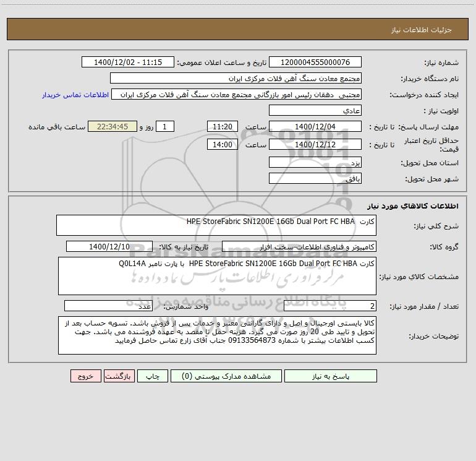Click the response deadline time 11:20

click(x=222, y=126)
